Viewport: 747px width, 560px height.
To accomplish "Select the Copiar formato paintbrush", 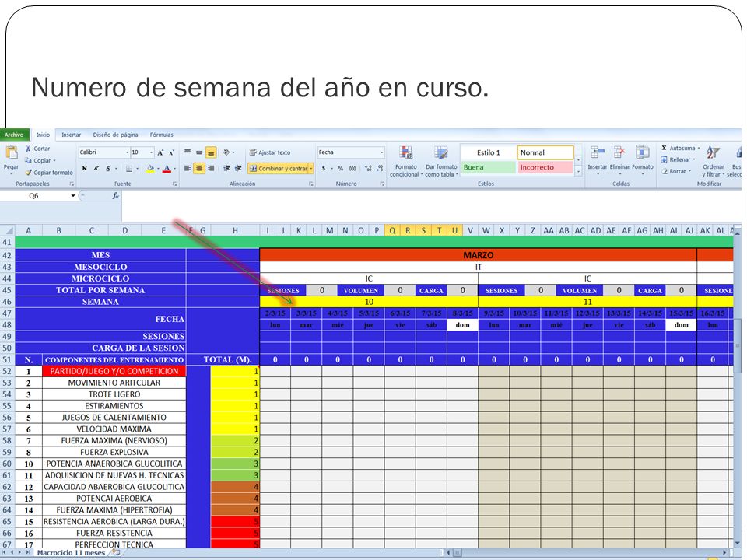I will [x=28, y=173].
